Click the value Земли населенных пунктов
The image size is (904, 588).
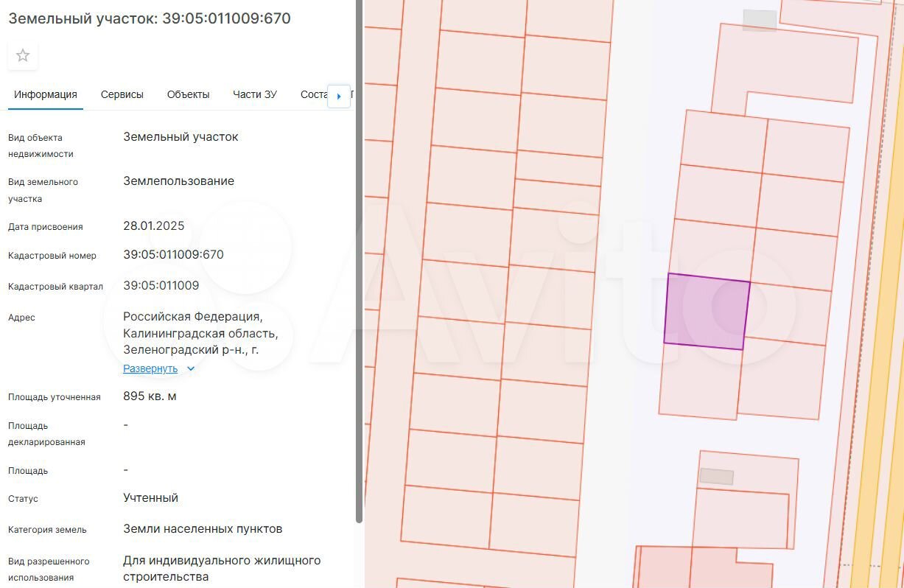click(x=203, y=529)
